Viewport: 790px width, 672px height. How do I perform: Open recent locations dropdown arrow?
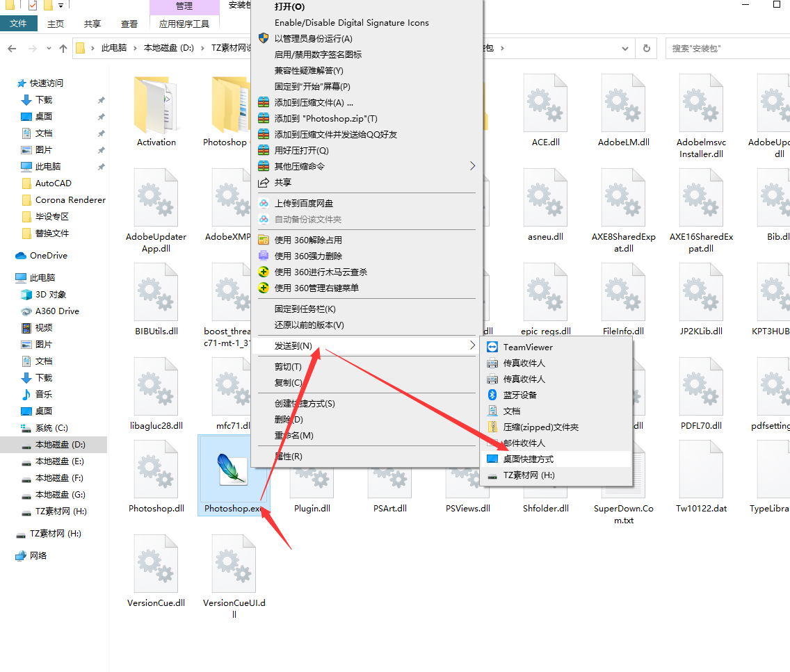pyautogui.click(x=49, y=49)
